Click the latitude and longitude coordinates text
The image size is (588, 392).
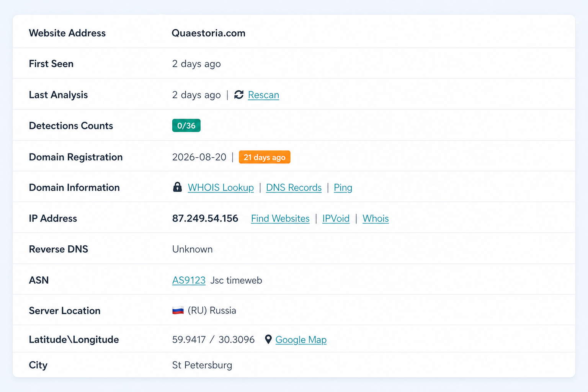tap(213, 340)
